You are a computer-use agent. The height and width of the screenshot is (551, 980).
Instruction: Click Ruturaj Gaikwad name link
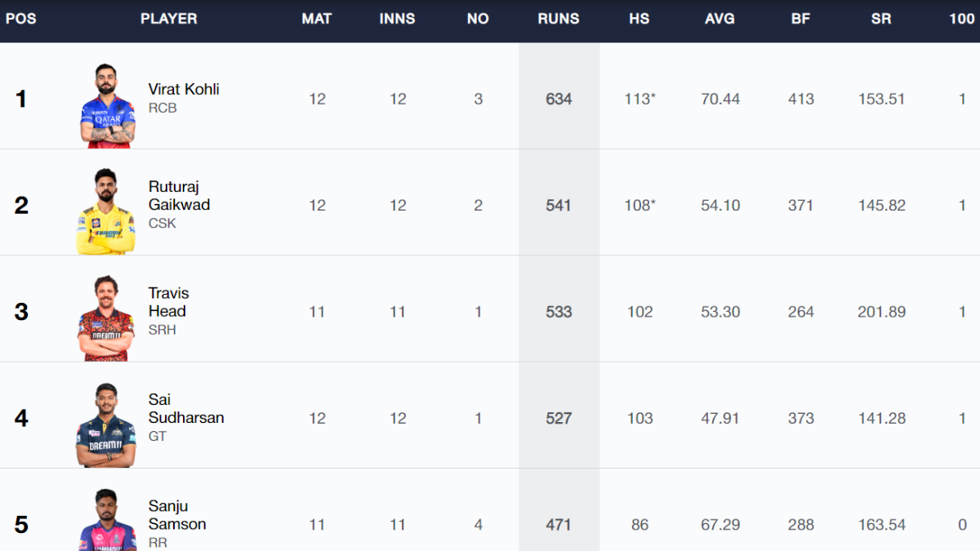point(179,196)
